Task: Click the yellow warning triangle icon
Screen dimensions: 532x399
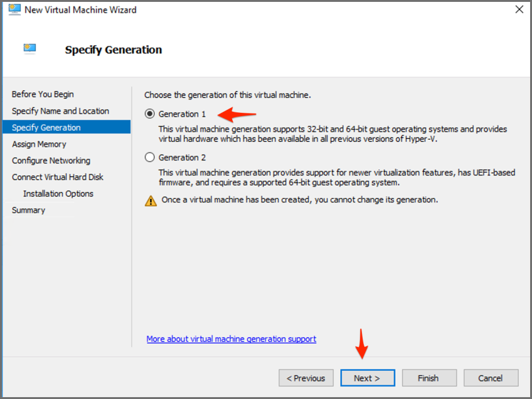Action: (151, 201)
